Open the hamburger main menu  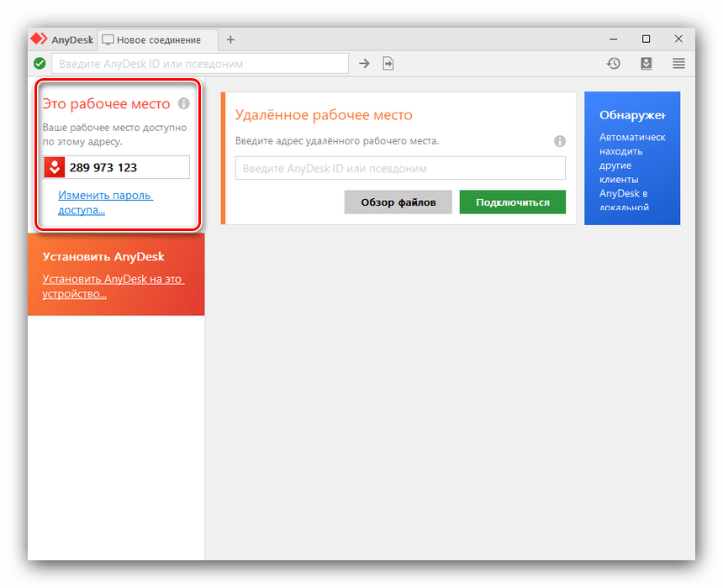click(x=678, y=63)
